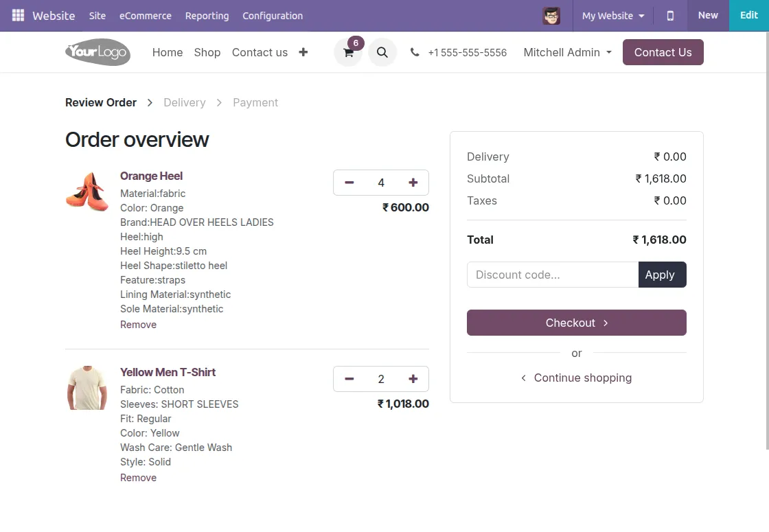The image size is (769, 532).
Task: Proceed to Checkout
Action: point(576,323)
